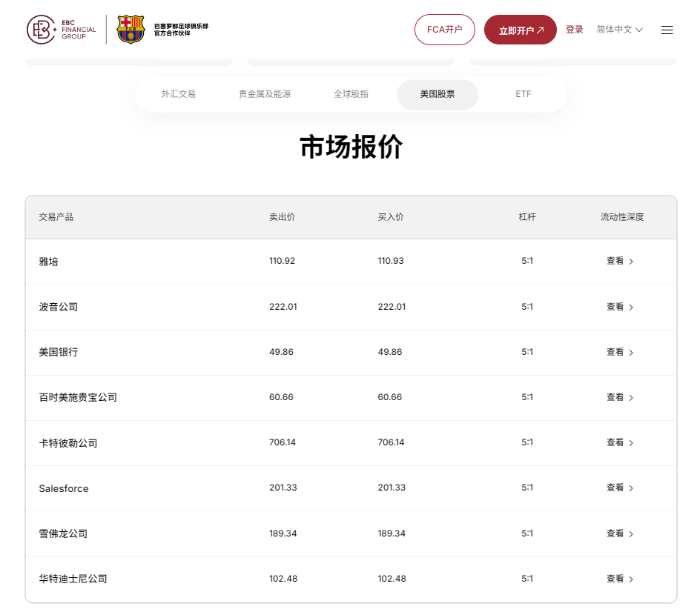Viewport: 700px width, 615px height.
Task: Select the 贵金属及能源 tab
Action: pyautogui.click(x=264, y=94)
